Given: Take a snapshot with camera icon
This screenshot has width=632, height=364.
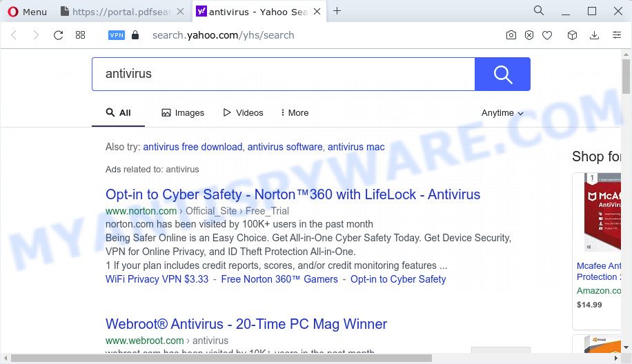Looking at the screenshot, I should click(x=511, y=35).
